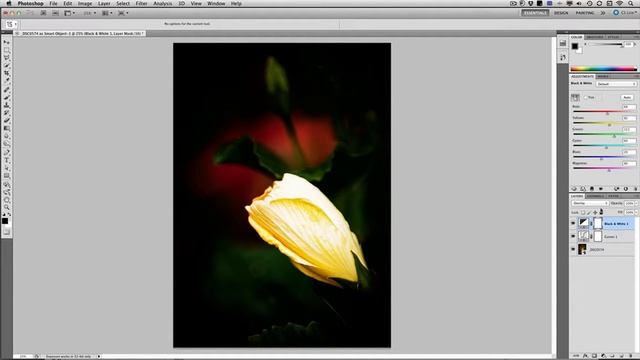This screenshot has width=640, height=360.
Task: Open the Arrange Documents dropdown
Action: [x=107, y=13]
